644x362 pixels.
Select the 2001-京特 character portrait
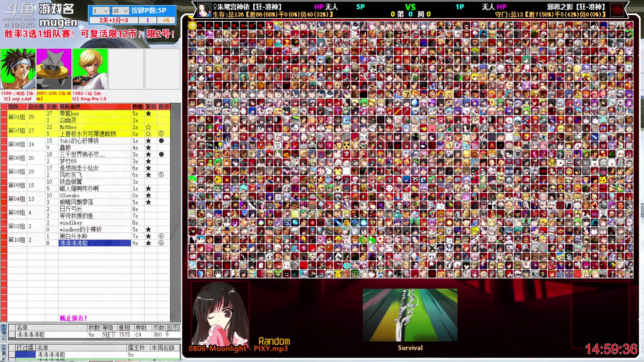coord(54,69)
